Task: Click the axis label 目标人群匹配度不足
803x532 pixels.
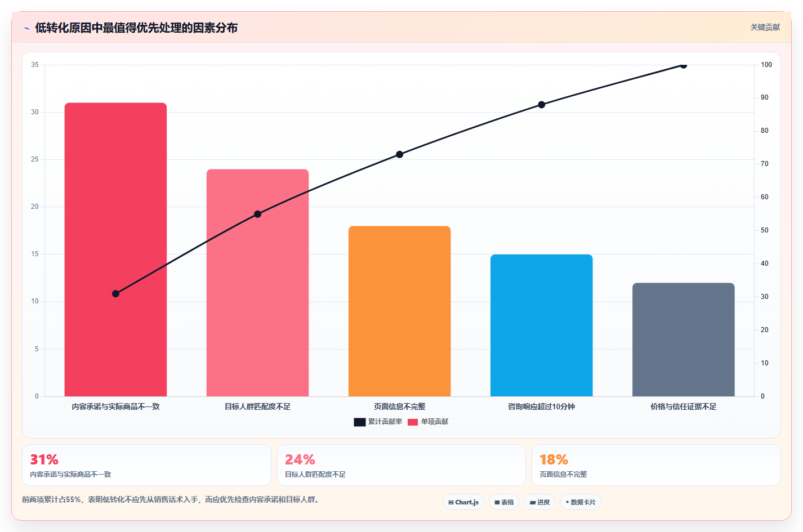Action: [258, 406]
